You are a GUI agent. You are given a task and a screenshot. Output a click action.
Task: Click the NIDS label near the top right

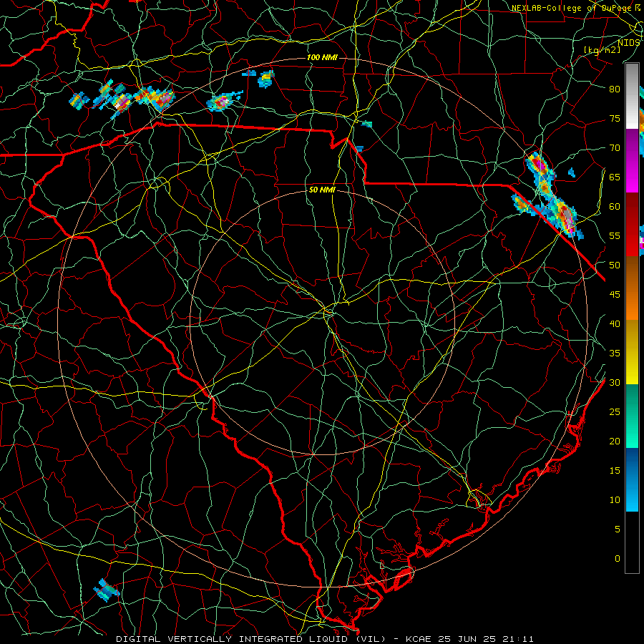(x=629, y=43)
